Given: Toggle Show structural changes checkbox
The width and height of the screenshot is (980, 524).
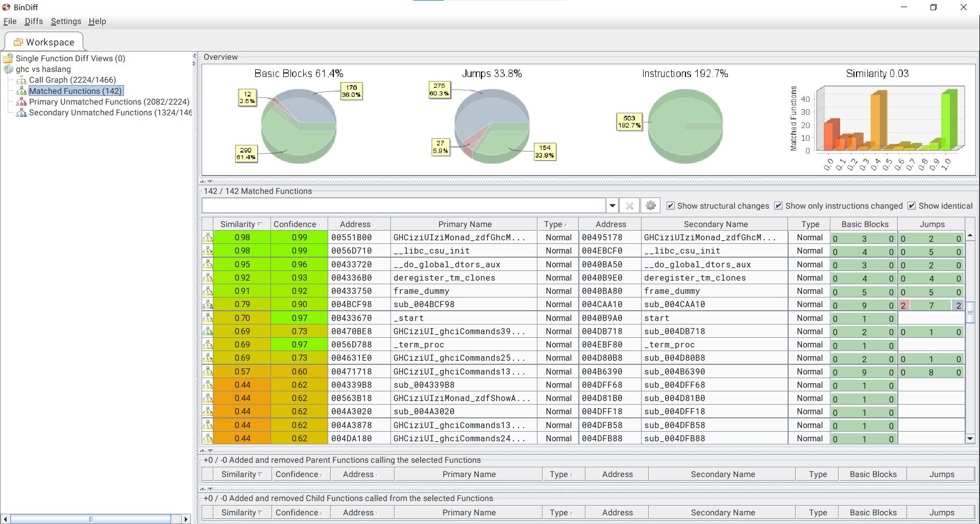Looking at the screenshot, I should pos(671,206).
